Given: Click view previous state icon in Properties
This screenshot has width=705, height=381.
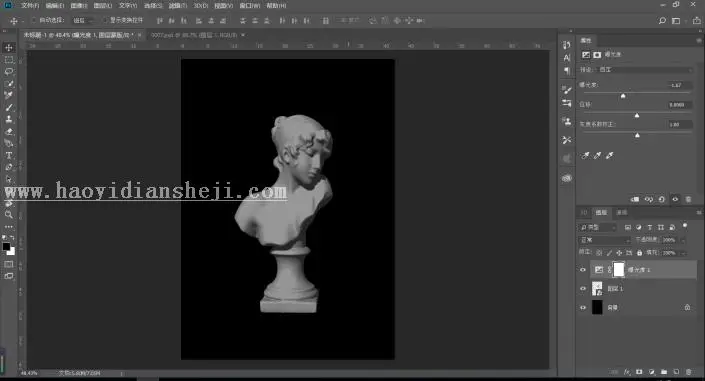Looking at the screenshot, I should coord(648,199).
